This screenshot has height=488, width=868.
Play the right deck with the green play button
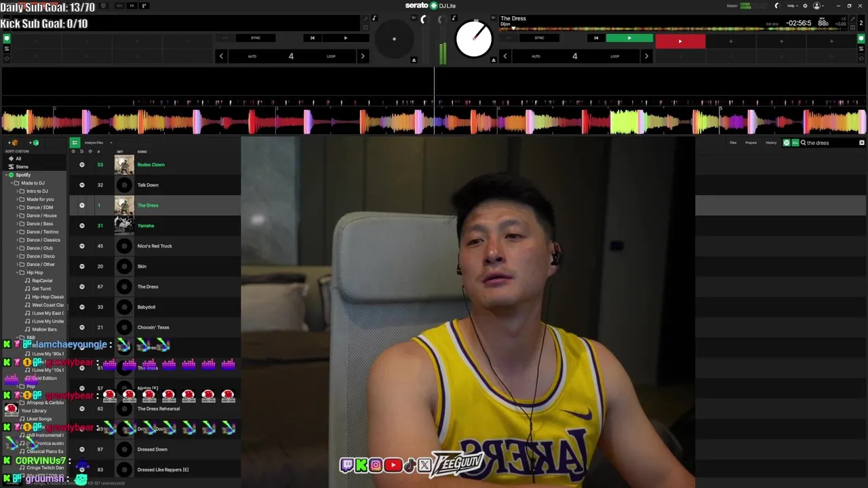click(x=629, y=38)
